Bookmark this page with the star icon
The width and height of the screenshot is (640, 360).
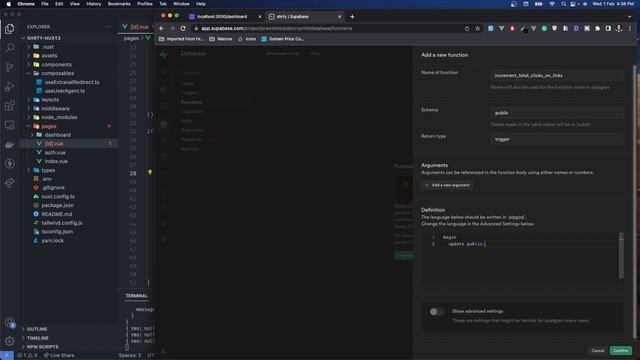pos(477,29)
